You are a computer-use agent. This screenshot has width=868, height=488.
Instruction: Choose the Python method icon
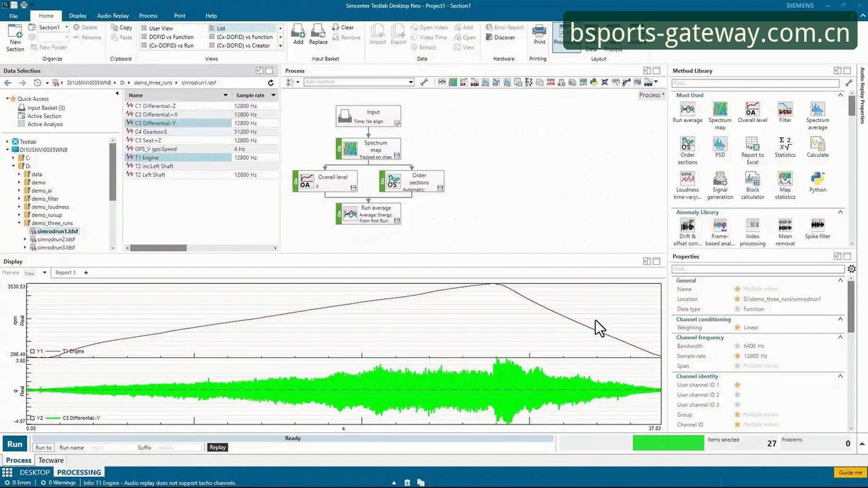[817, 178]
